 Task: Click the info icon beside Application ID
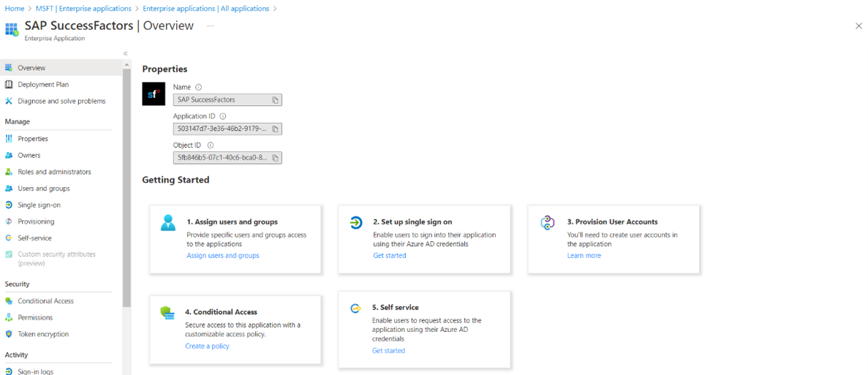223,116
